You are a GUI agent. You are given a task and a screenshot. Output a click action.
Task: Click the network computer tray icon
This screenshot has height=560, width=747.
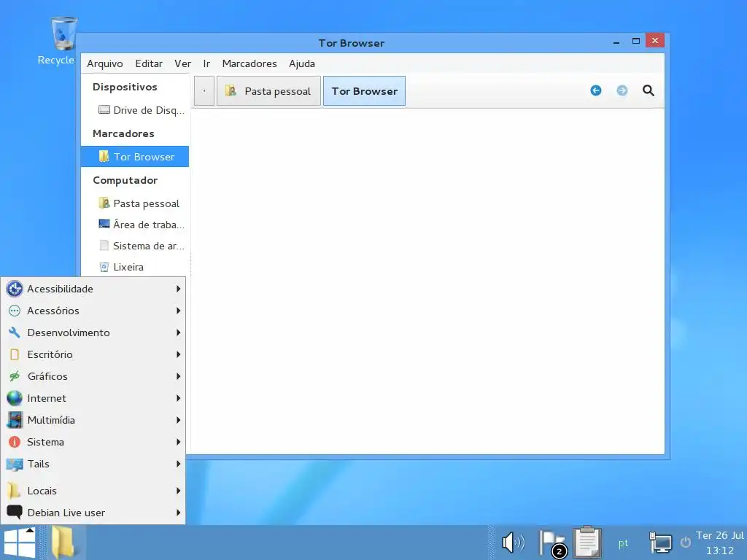coord(661,542)
